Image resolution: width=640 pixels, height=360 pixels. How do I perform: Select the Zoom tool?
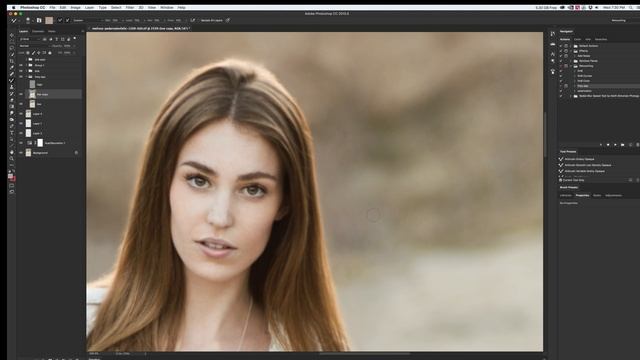12,159
